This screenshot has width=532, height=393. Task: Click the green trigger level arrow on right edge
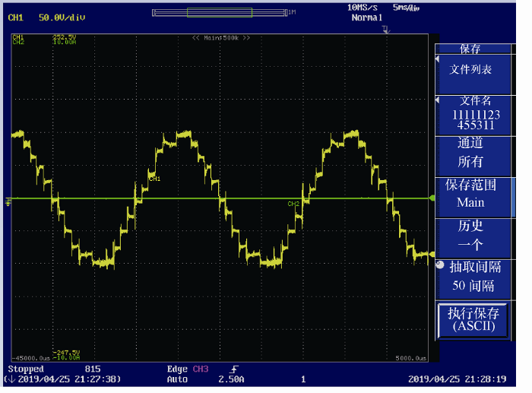[432, 198]
